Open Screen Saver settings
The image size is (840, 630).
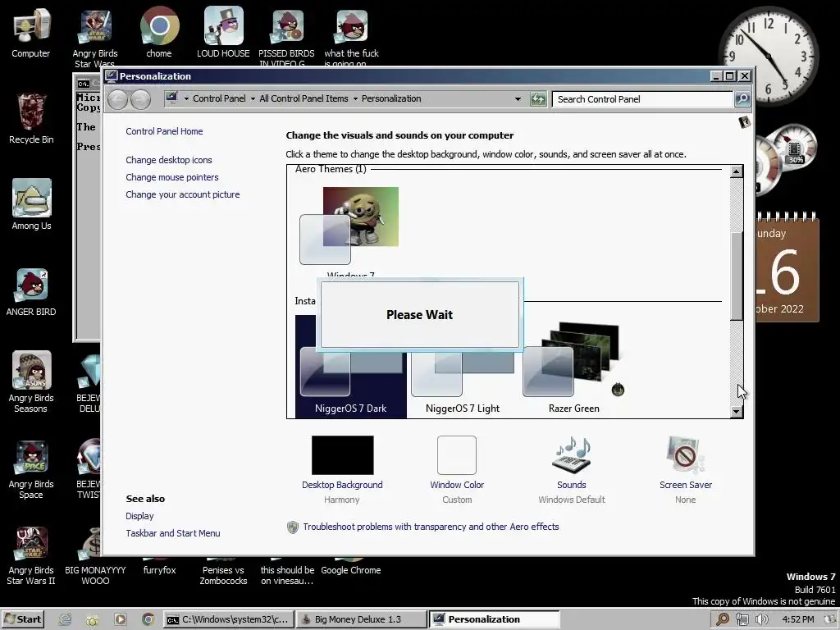coord(686,469)
